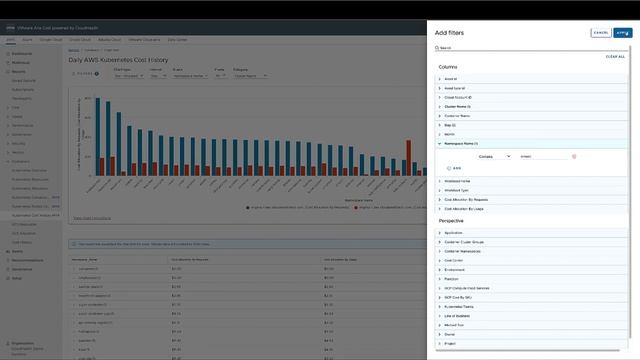Click the Clear All link
This screenshot has height=360, width=640.
pyautogui.click(x=615, y=57)
